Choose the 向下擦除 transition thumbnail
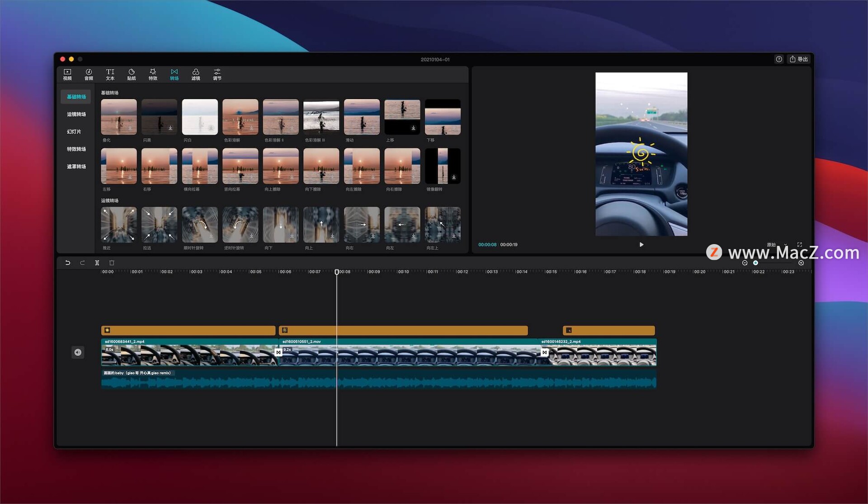 click(x=321, y=166)
